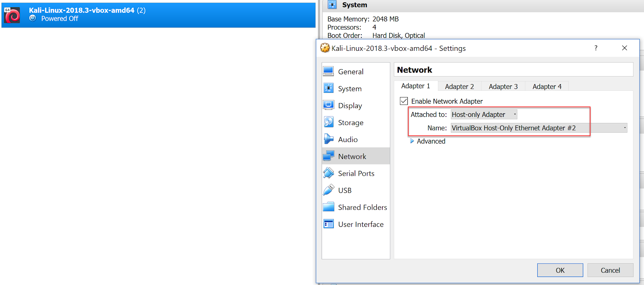The height and width of the screenshot is (285, 644).
Task: Close the Settings dialog window
Action: (624, 48)
